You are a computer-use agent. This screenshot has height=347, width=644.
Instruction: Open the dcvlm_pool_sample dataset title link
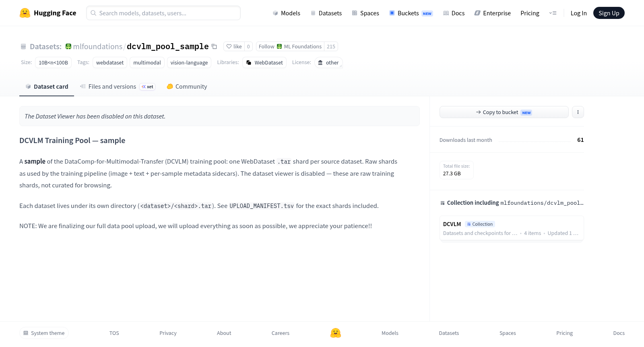coord(167,46)
